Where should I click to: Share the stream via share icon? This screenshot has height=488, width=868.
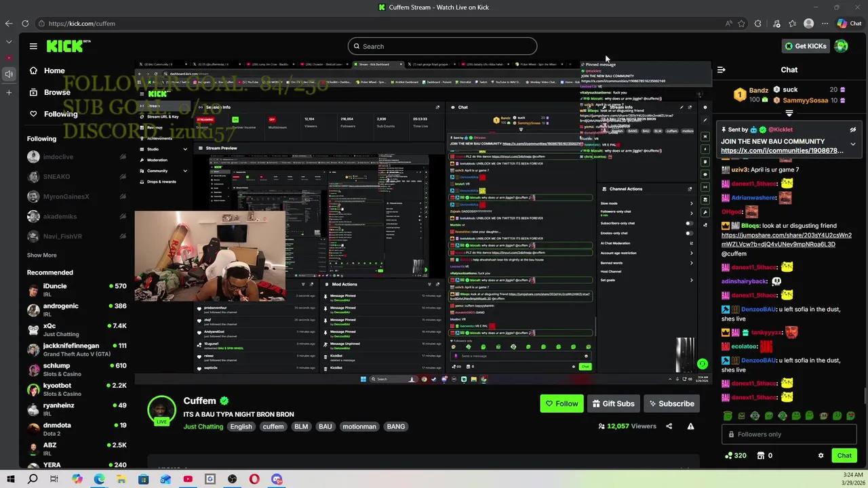[x=669, y=426]
